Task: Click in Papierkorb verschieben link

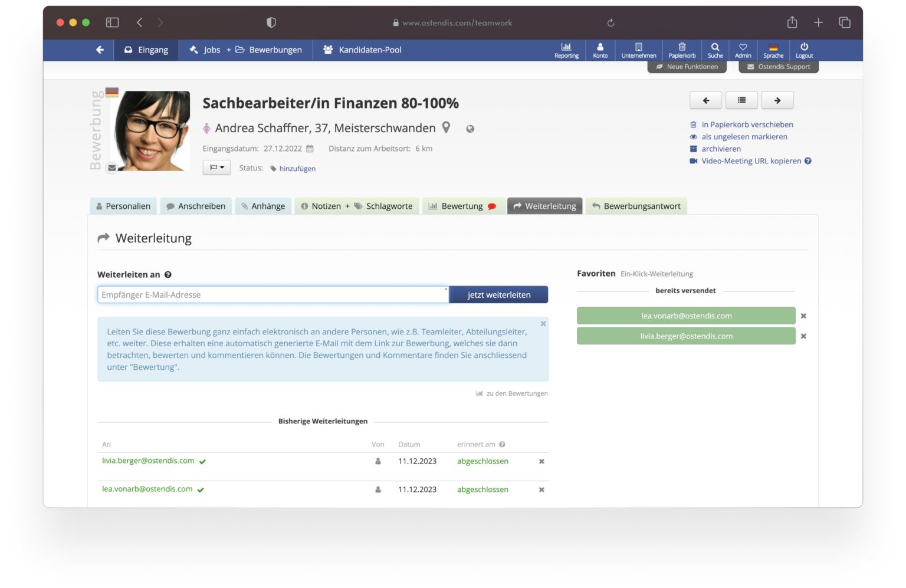Action: (747, 124)
